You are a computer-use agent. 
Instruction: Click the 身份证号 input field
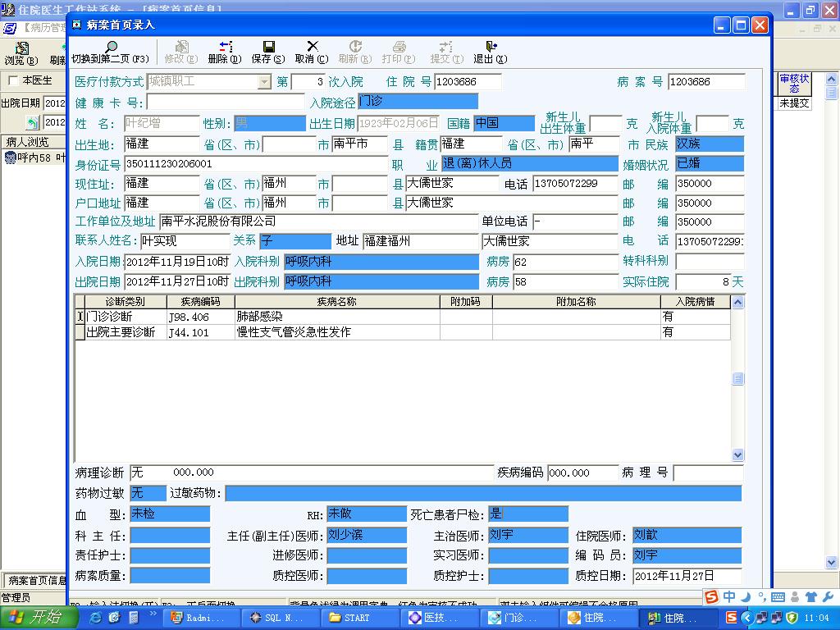point(256,164)
